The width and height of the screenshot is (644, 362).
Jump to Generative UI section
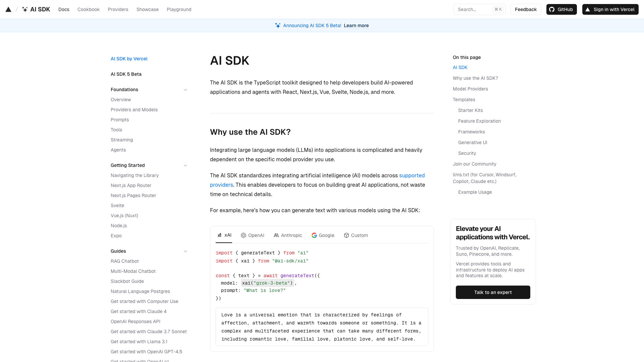473,142
